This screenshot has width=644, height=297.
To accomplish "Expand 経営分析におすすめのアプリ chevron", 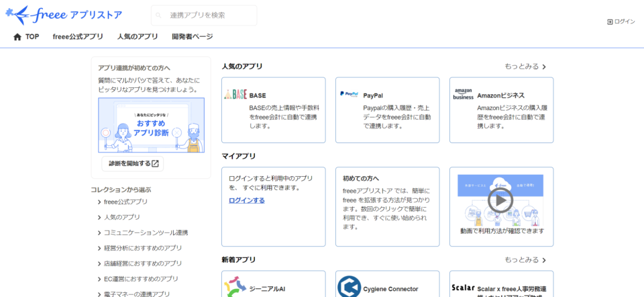I will click(x=99, y=249).
